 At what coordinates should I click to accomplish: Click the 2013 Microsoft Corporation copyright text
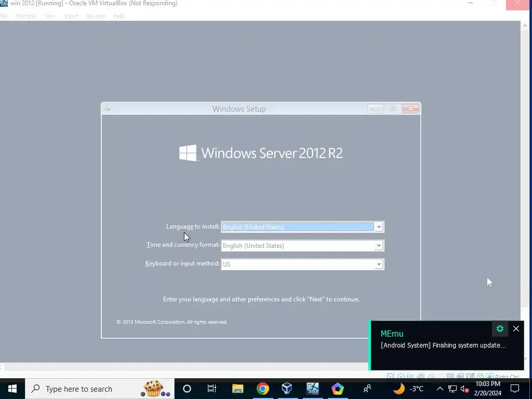pyautogui.click(x=172, y=322)
